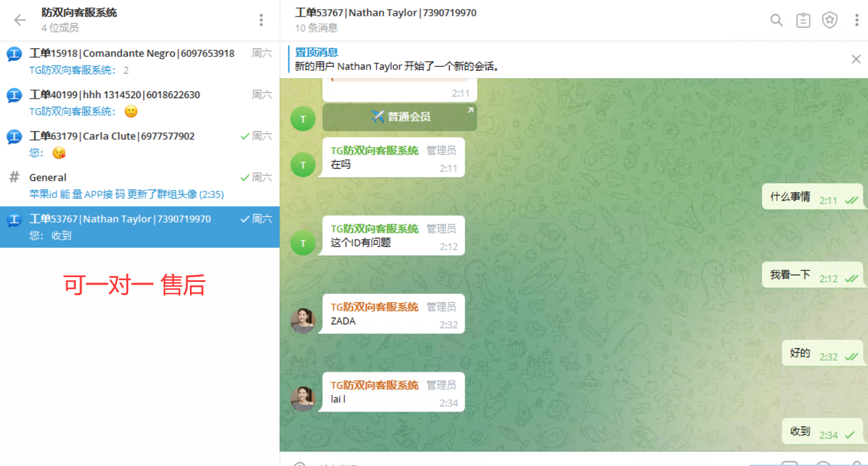Click the ticket icon of 工单53767

point(13,220)
